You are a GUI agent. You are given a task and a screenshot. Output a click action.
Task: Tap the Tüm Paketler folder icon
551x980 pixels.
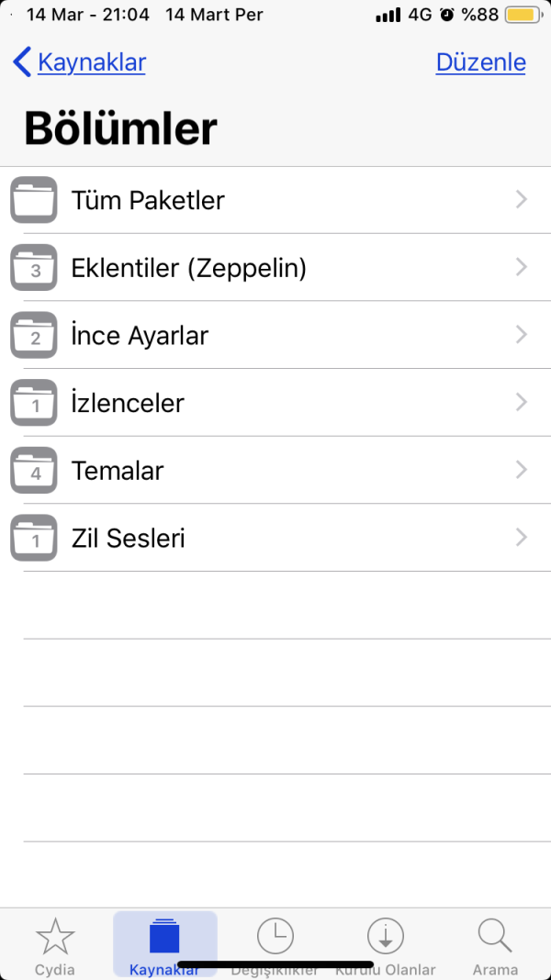34,200
